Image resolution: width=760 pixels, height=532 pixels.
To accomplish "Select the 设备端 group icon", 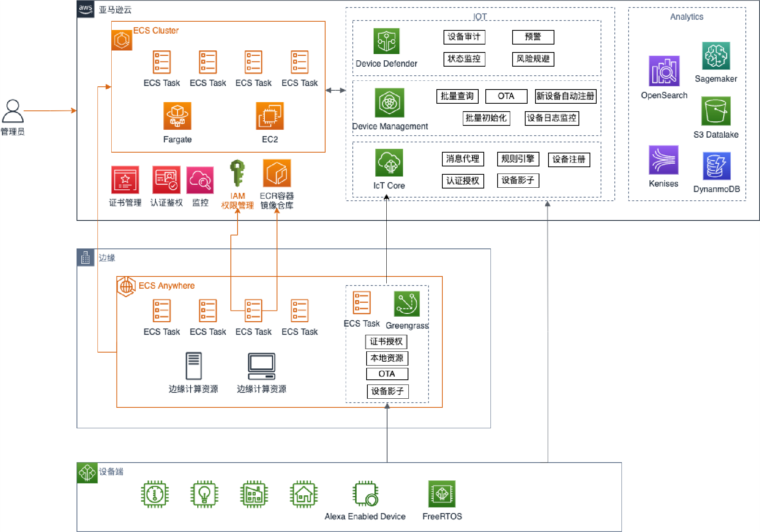I will [87, 472].
